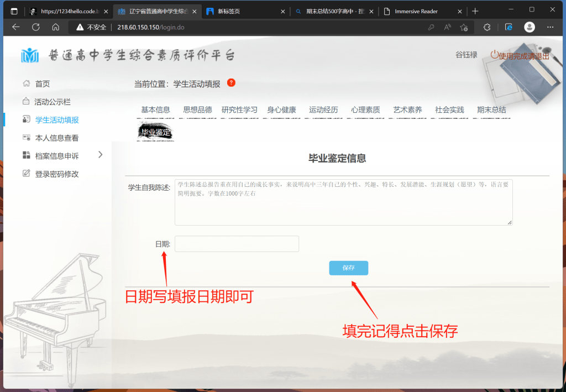Viewport: 566px width, 392px height.
Task: Open the 研究性学习 tab
Action: point(239,110)
